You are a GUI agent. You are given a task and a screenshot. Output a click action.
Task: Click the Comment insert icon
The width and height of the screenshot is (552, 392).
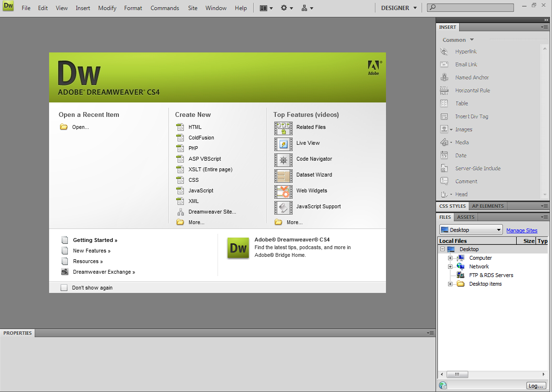444,181
